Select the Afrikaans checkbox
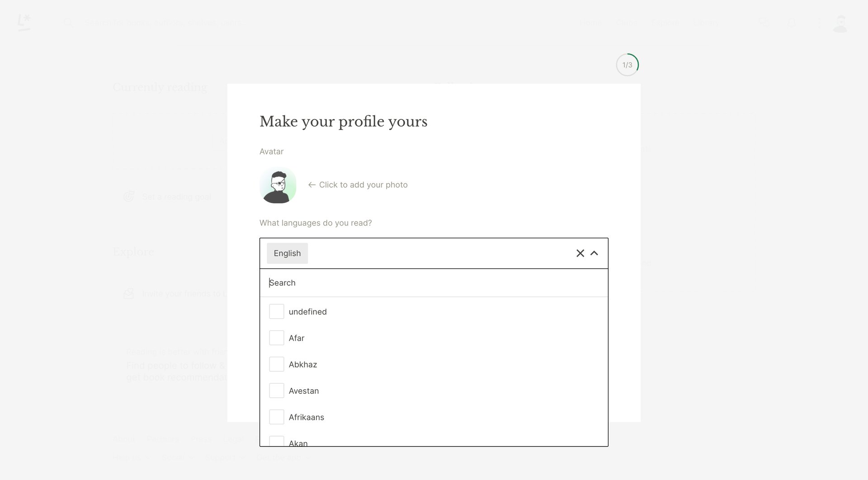Image resolution: width=868 pixels, height=480 pixels. point(276,417)
